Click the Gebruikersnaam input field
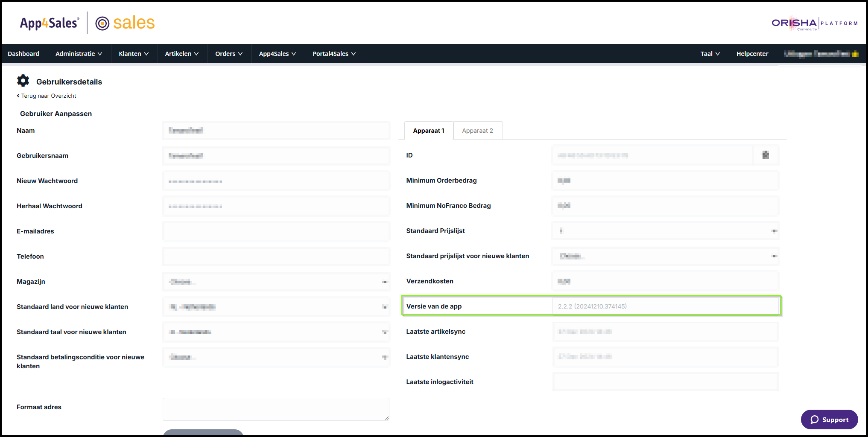This screenshot has width=868, height=437. [x=276, y=156]
